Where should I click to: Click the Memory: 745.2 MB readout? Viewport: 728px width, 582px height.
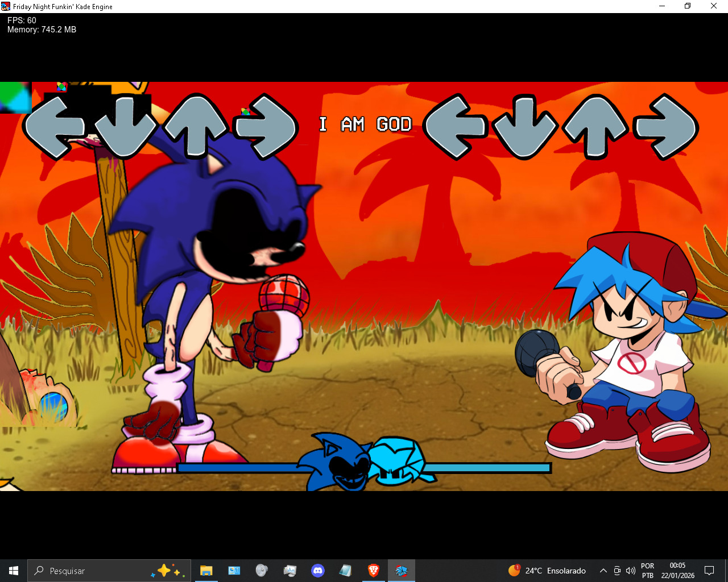[x=42, y=30]
